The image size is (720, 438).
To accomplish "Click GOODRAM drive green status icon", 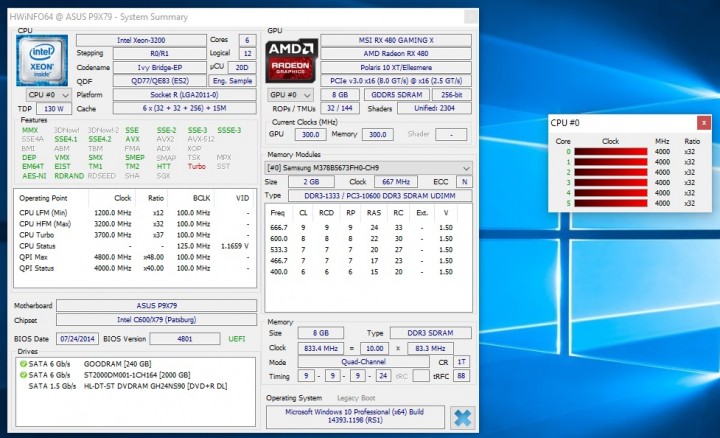I will pyautogui.click(x=23, y=364).
